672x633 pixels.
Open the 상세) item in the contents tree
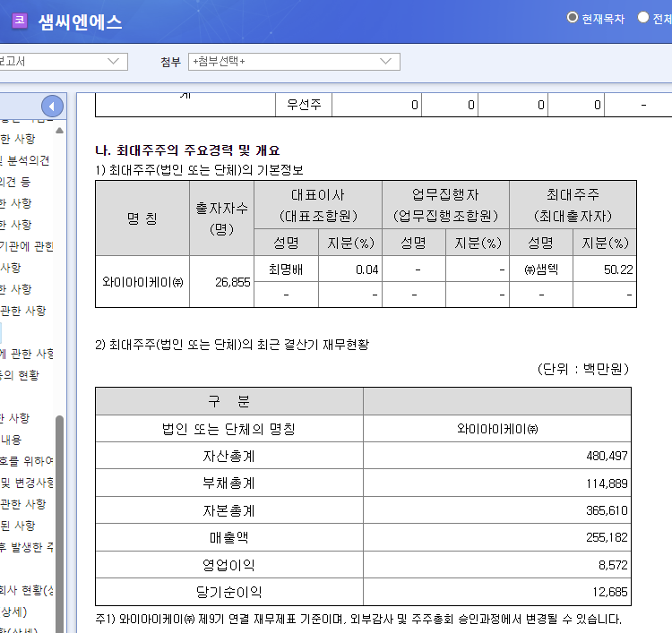(13, 612)
